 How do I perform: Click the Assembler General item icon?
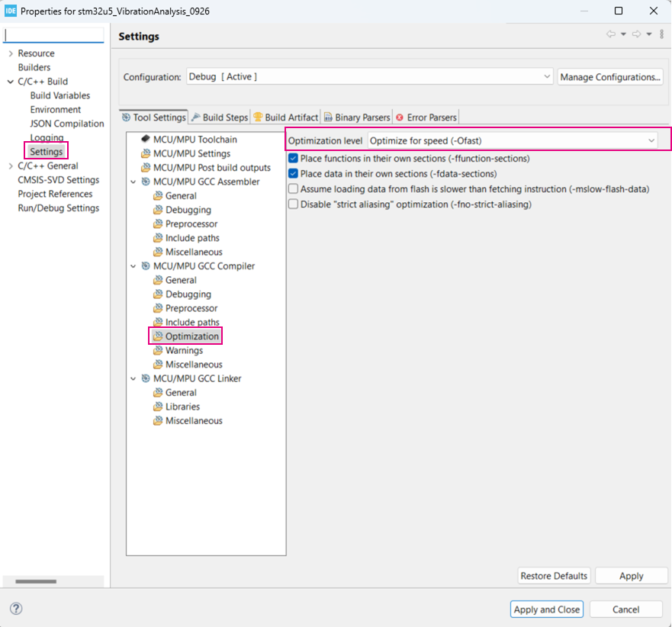158,196
